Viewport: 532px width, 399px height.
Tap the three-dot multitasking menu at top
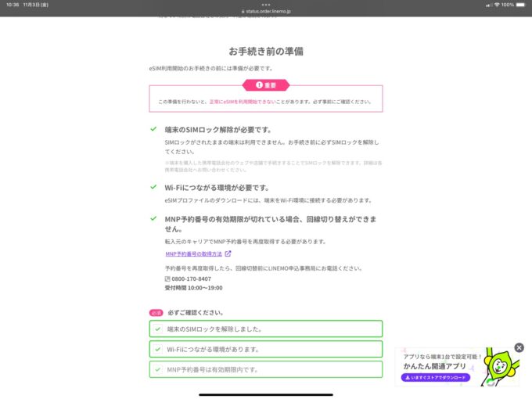click(266, 4)
